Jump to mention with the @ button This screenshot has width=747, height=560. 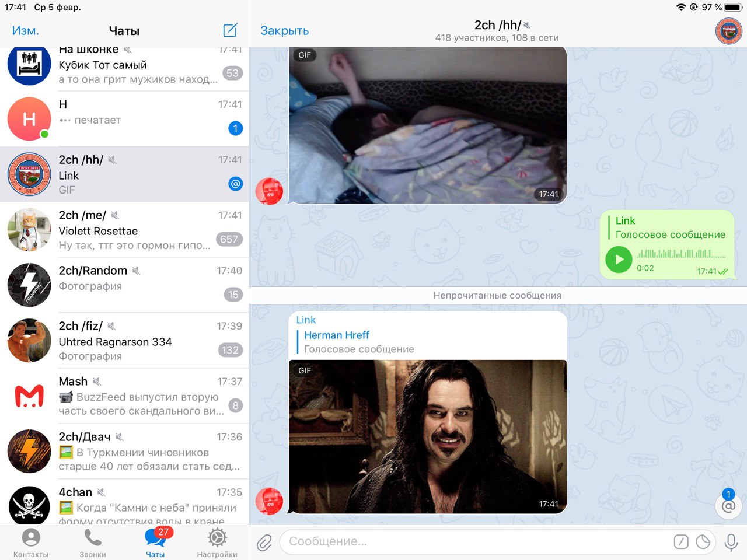click(x=728, y=506)
